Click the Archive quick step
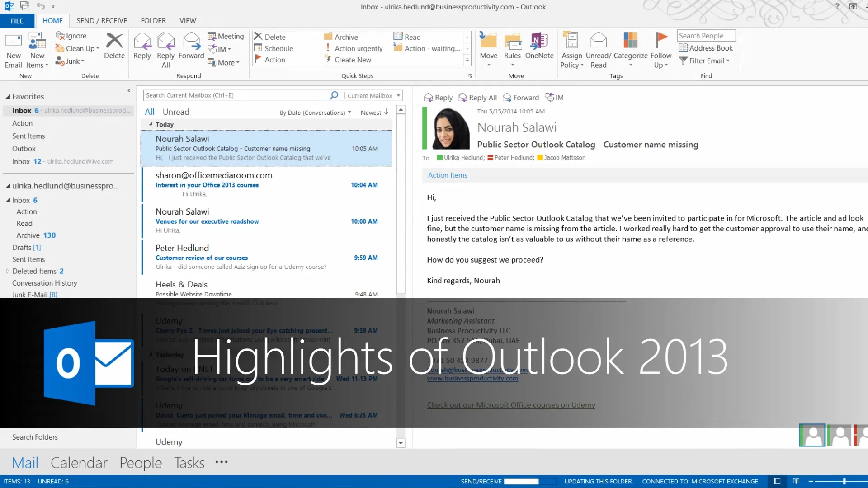 click(341, 37)
